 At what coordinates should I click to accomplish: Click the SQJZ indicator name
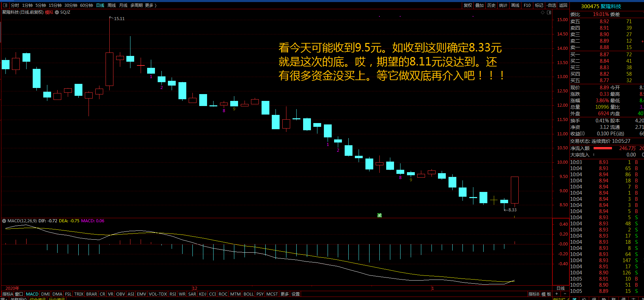coord(65,12)
